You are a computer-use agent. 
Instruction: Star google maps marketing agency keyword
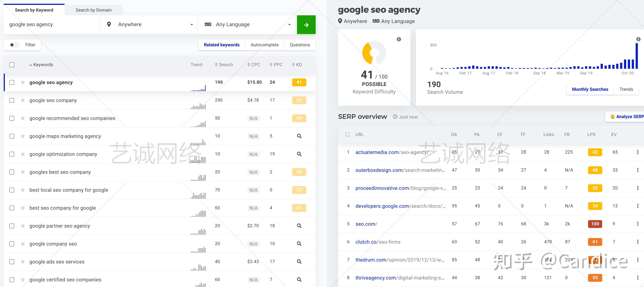(x=23, y=136)
